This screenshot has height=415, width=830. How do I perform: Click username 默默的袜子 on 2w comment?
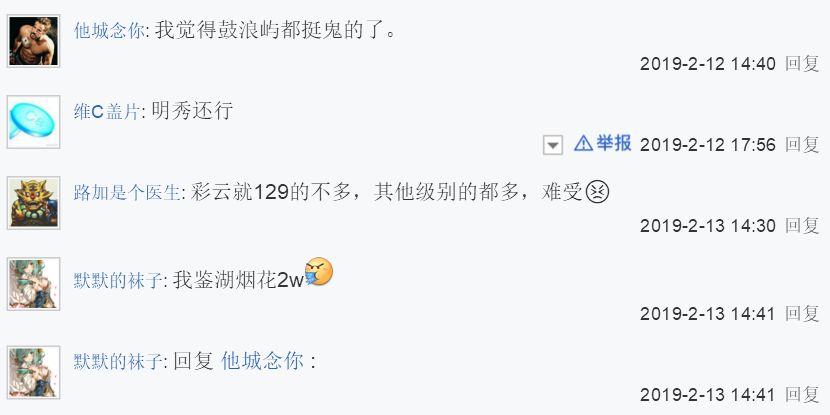click(x=118, y=281)
